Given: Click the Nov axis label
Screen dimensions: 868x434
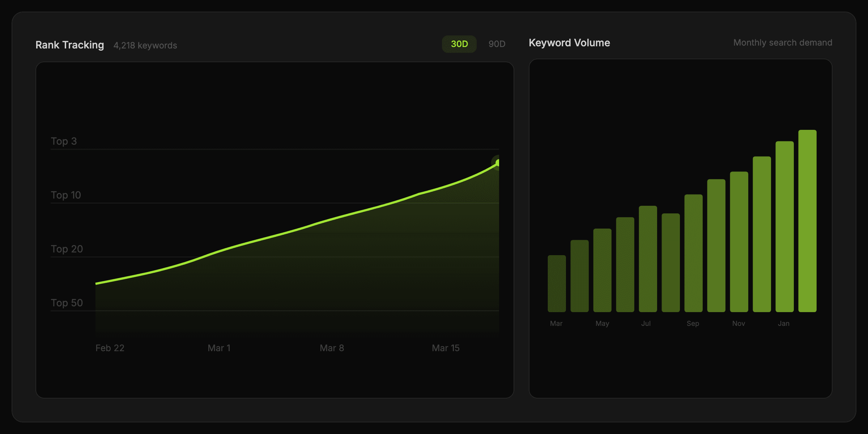Looking at the screenshot, I should [739, 323].
